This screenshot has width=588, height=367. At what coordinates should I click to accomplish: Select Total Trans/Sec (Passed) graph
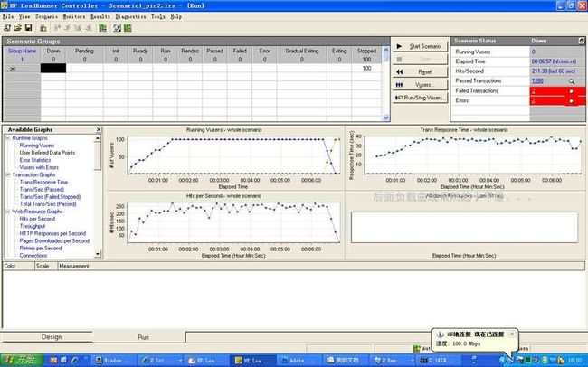pyautogui.click(x=48, y=204)
